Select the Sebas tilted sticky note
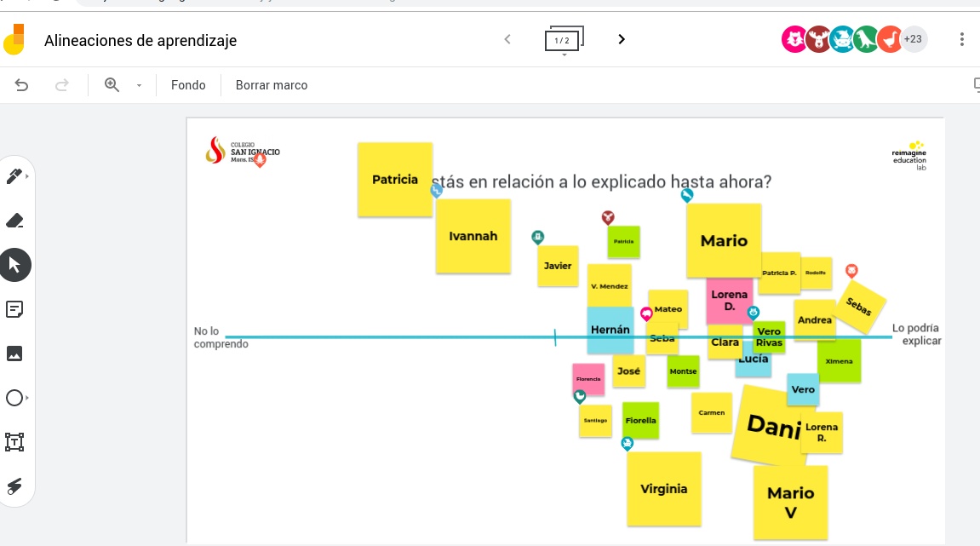This screenshot has height=546, width=980. 859,306
